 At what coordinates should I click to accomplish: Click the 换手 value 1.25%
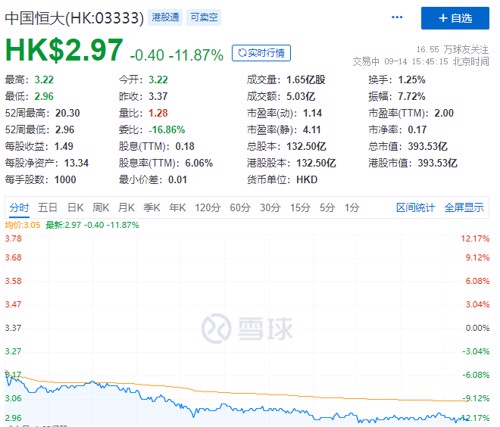412,80
